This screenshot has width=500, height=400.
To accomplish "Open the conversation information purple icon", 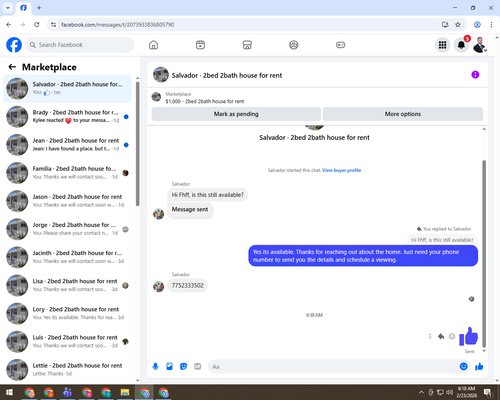I will pos(475,75).
